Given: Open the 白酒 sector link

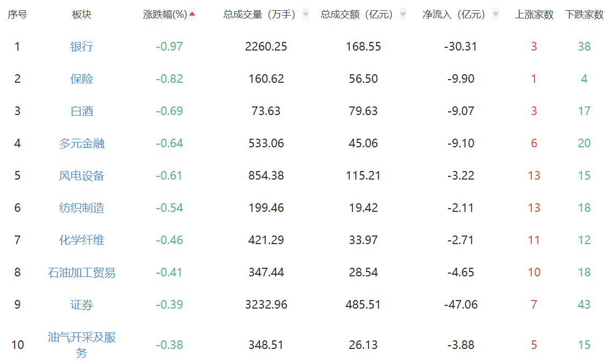Looking at the screenshot, I should tap(82, 111).
